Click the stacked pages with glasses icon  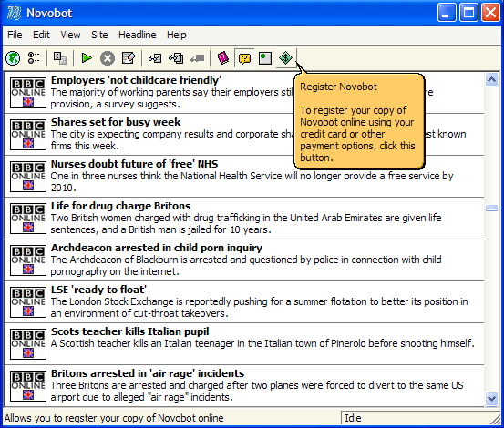176,58
